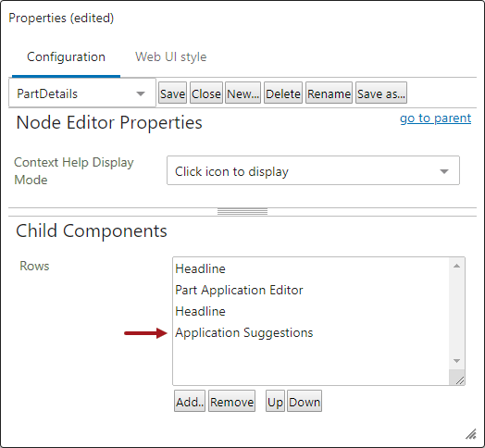Click the Rows list scroll-down arrow
The height and width of the screenshot is (448, 485).
456,361
